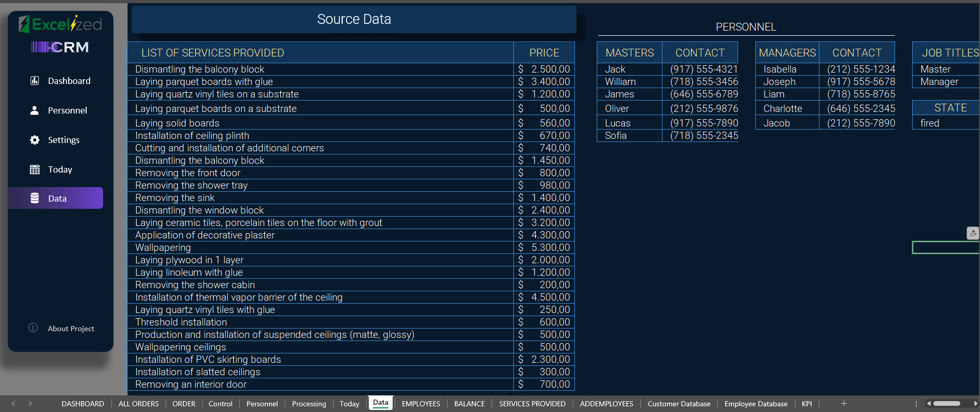Switch to SERVICES PROVIDED sheet tab
Viewport: 980px width, 412px height.
click(x=532, y=404)
